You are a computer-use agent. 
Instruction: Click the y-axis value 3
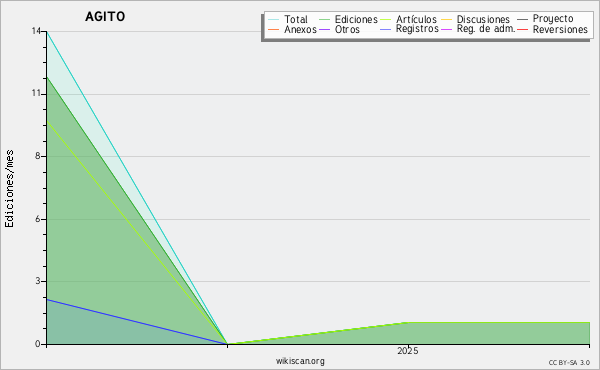(x=38, y=281)
